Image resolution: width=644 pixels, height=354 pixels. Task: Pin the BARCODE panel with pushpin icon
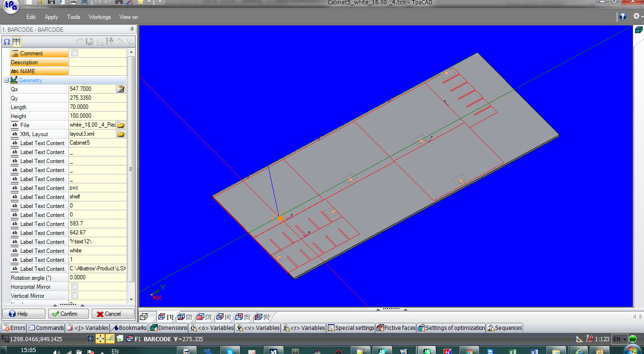click(132, 29)
